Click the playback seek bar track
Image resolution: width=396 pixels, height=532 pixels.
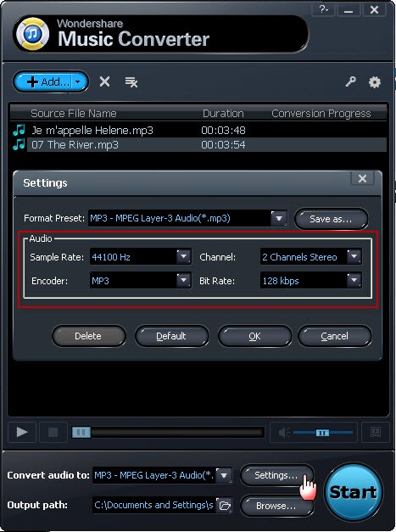tap(168, 432)
